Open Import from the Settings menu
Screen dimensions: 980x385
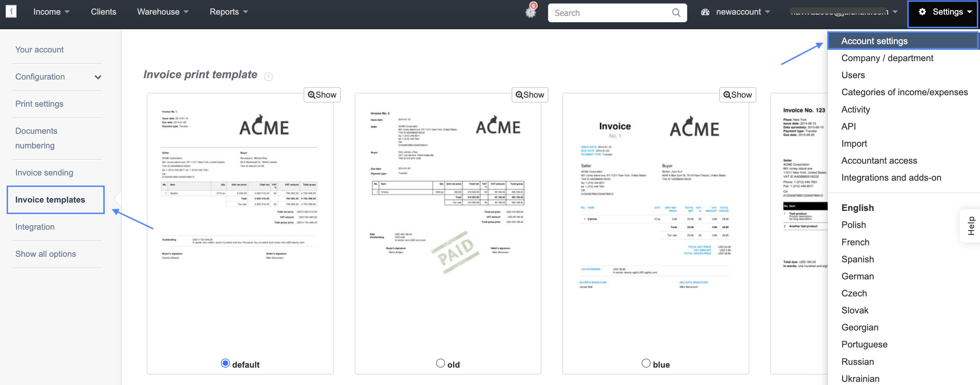pyautogui.click(x=854, y=144)
